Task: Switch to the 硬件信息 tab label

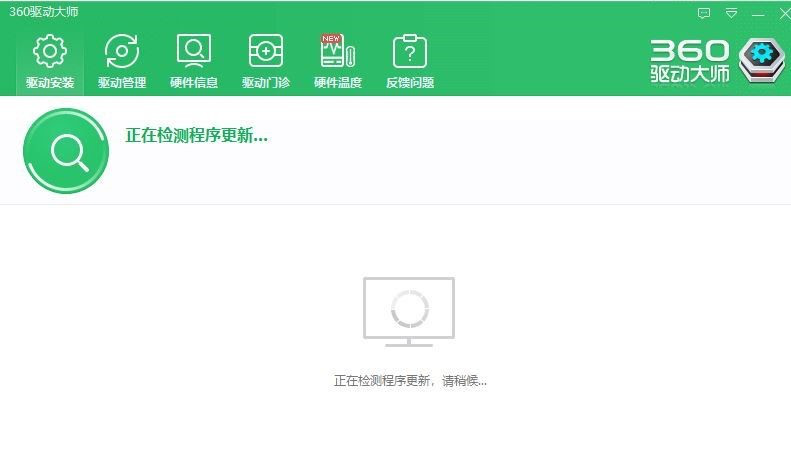Action: click(x=193, y=83)
